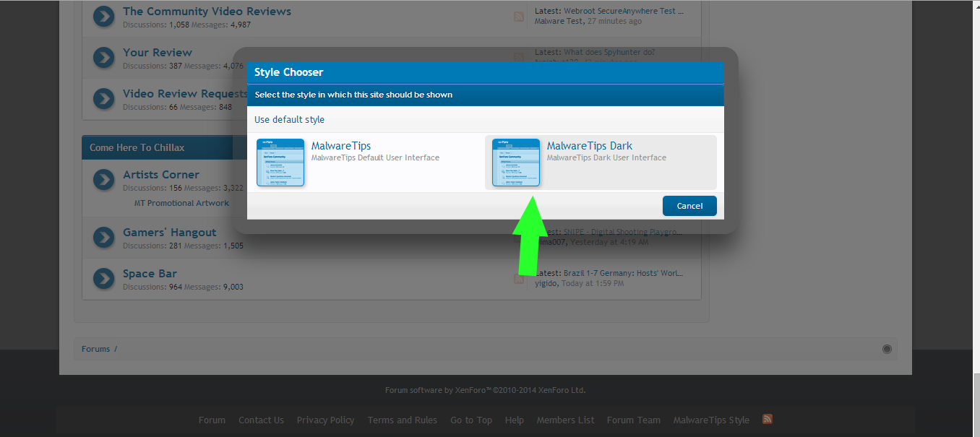Open RSS feed for The Community Video Reviews
This screenshot has width=980, height=437.
pyautogui.click(x=519, y=16)
